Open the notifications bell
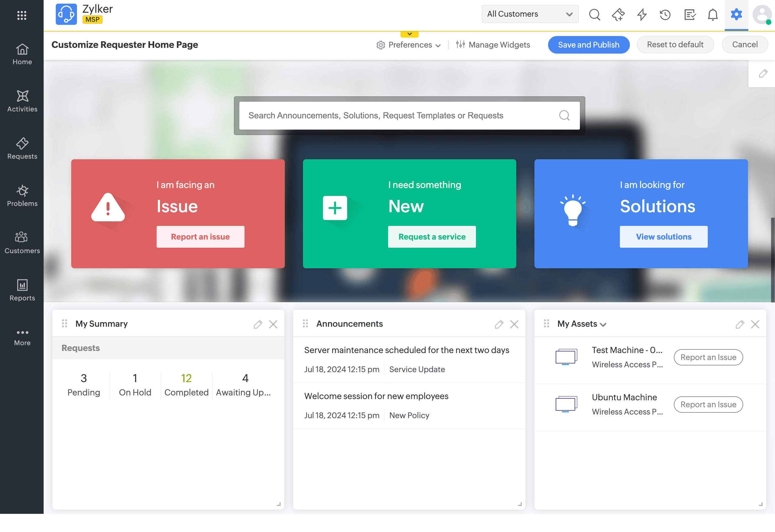Image resolution: width=775 pixels, height=532 pixels. tap(713, 15)
